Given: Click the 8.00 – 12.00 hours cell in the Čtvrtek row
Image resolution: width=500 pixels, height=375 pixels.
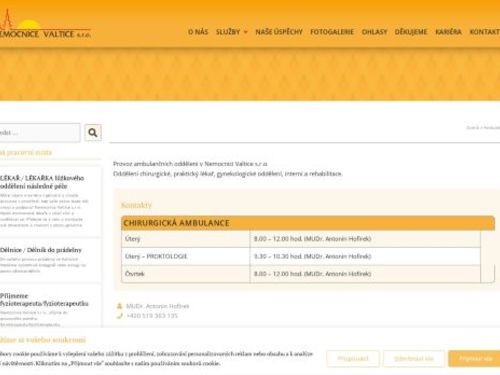Looking at the screenshot, I should coord(365,274).
